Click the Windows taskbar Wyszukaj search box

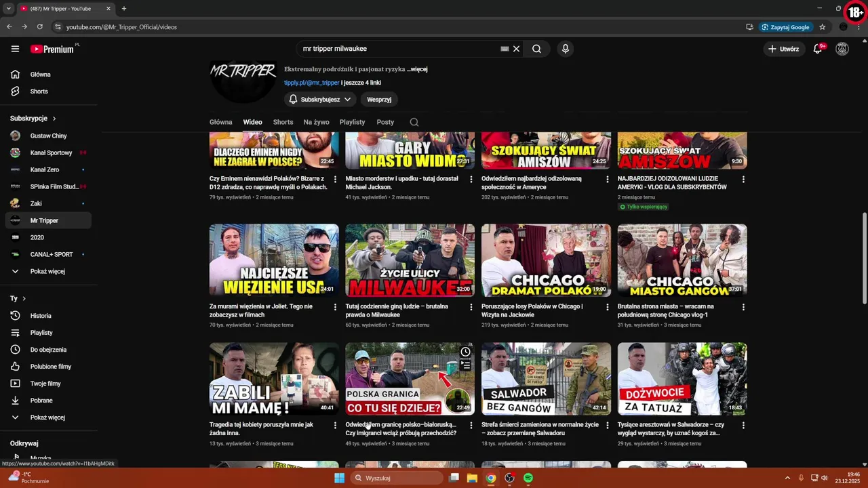click(x=397, y=478)
